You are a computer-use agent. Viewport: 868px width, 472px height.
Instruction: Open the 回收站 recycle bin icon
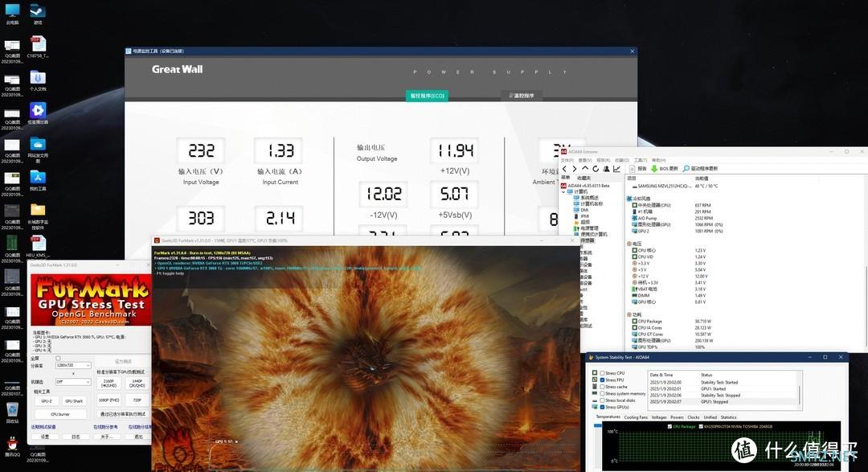tap(12, 412)
